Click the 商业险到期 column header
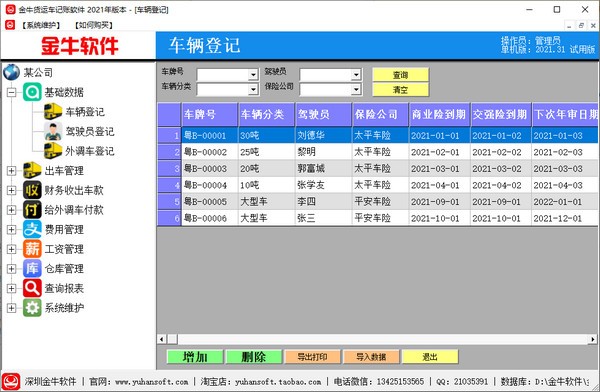600x392 pixels. tap(440, 114)
